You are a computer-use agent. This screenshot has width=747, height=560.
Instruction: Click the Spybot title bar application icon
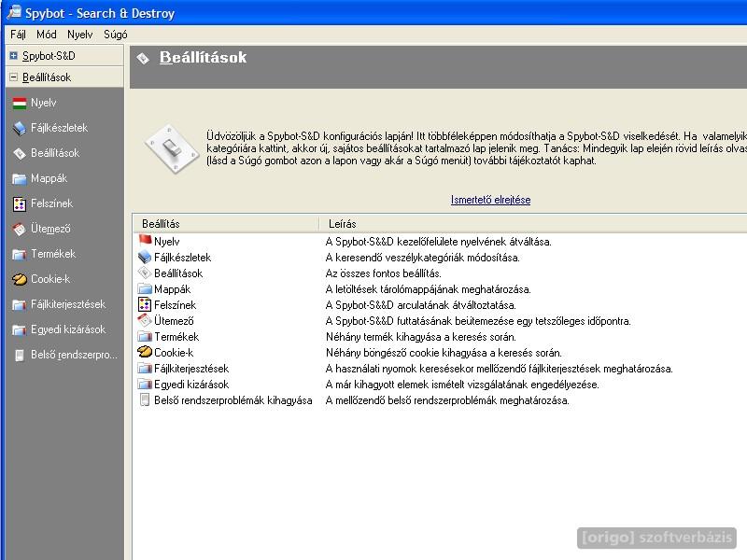(x=15, y=12)
